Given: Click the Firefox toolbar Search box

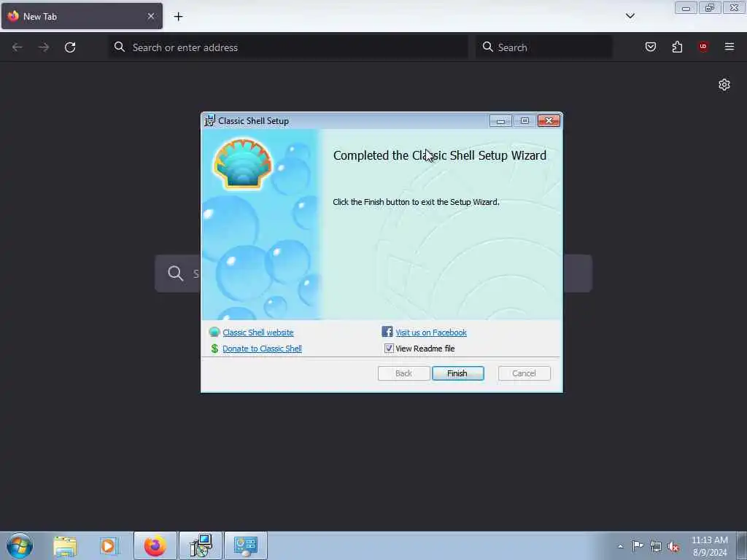Looking at the screenshot, I should [543, 47].
